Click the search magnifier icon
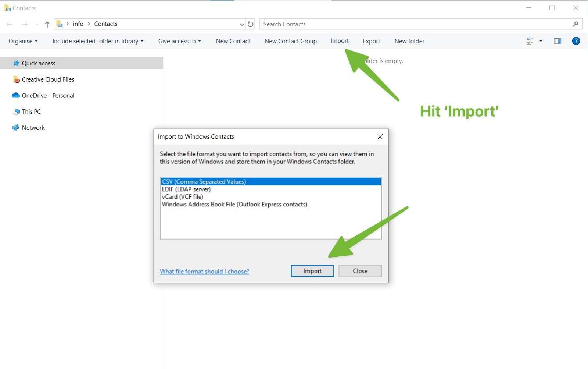 coord(576,24)
